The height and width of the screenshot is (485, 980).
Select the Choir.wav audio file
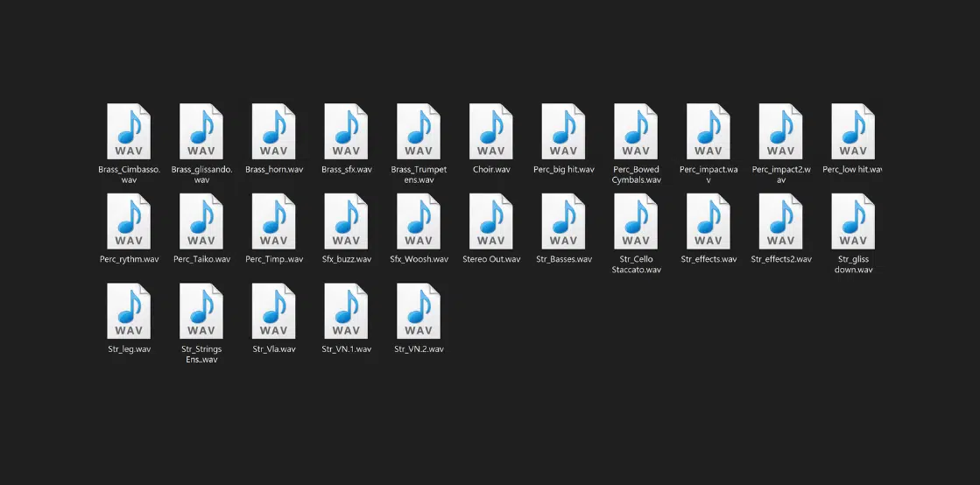click(491, 131)
